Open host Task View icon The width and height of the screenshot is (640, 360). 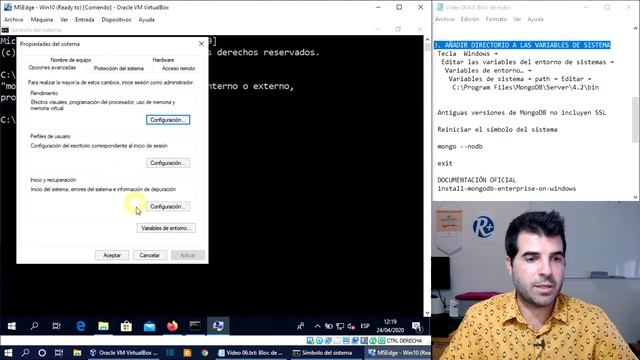(59, 353)
